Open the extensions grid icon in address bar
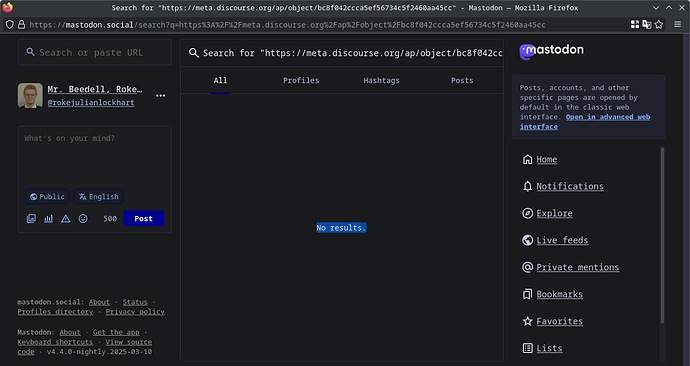This screenshot has width=690, height=366. [635, 25]
